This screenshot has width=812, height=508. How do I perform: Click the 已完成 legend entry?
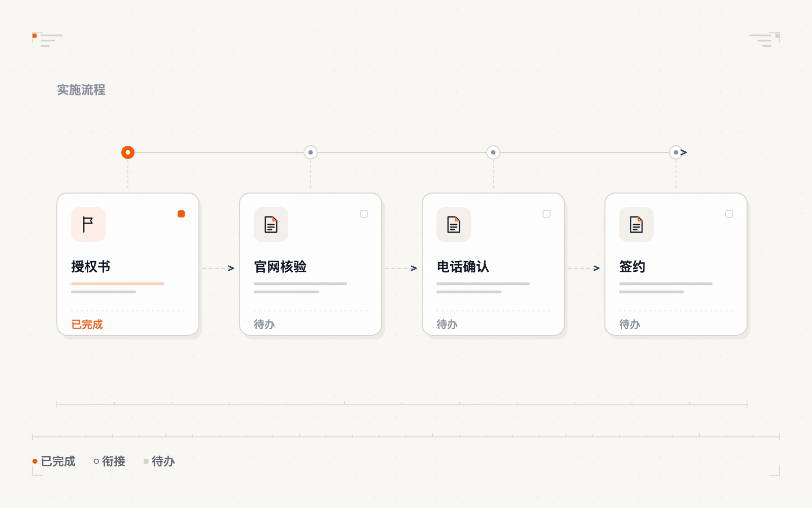[54, 461]
